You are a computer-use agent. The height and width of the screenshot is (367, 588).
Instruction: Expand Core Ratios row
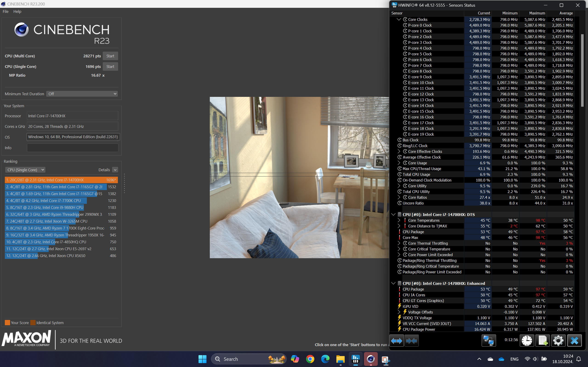pos(399,197)
